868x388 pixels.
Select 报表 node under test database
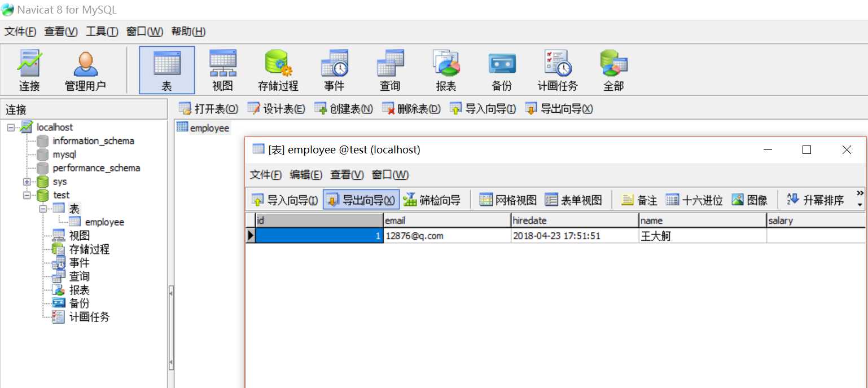(80, 290)
